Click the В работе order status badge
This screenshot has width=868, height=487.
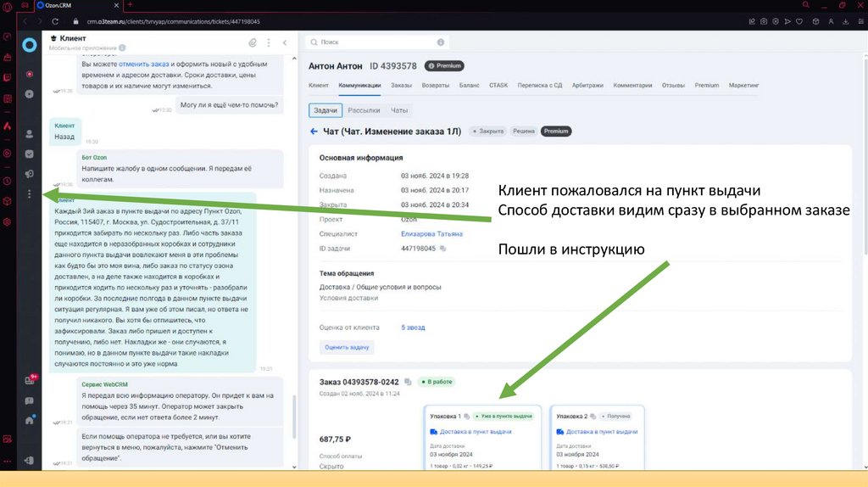(437, 382)
